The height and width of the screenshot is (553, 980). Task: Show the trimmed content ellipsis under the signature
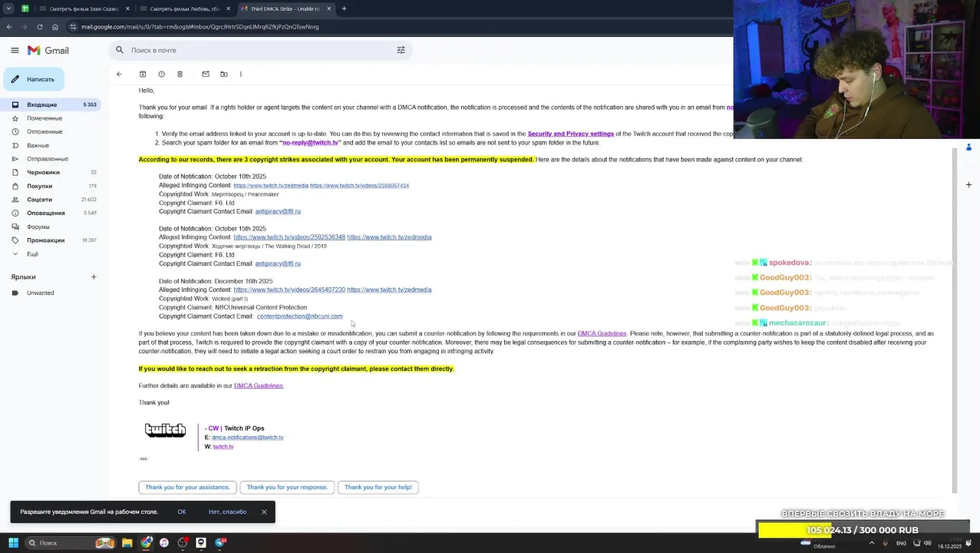[143, 459]
